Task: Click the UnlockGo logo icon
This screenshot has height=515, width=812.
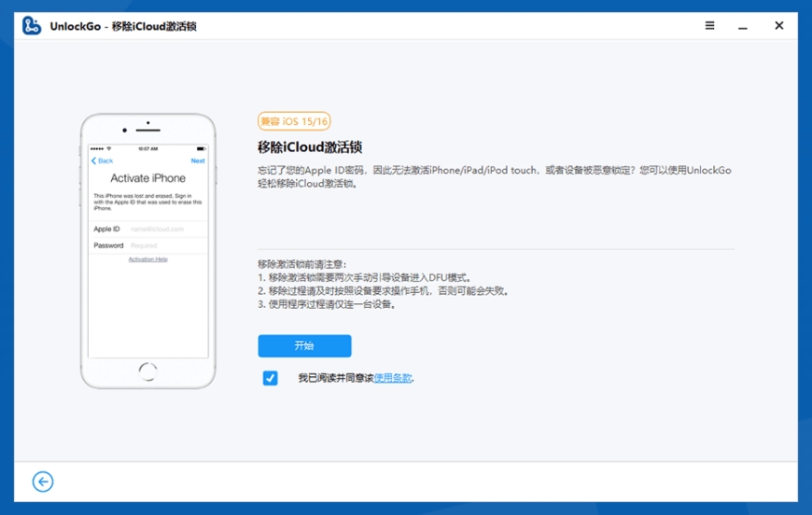Action: 32,26
